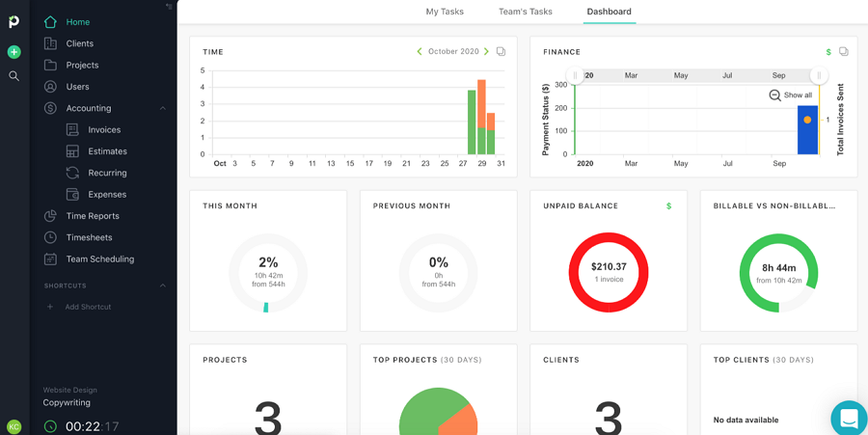868x435 pixels.
Task: Open Timesheets
Action: click(x=89, y=238)
